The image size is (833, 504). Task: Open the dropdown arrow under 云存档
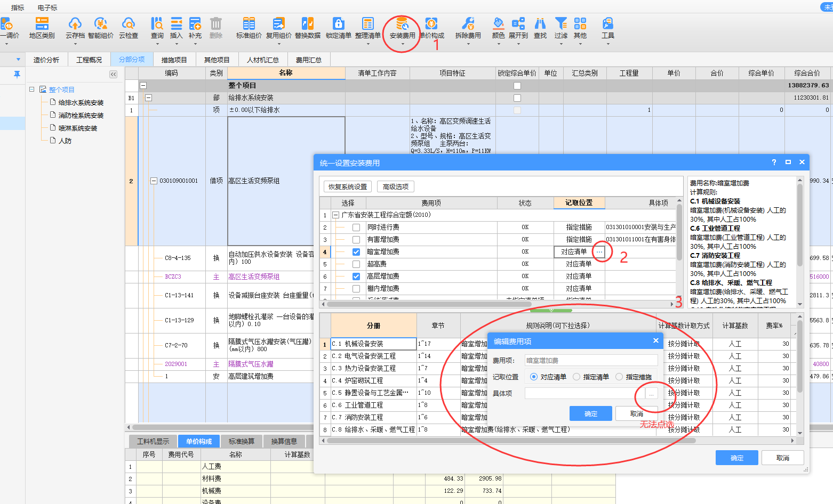(75, 44)
